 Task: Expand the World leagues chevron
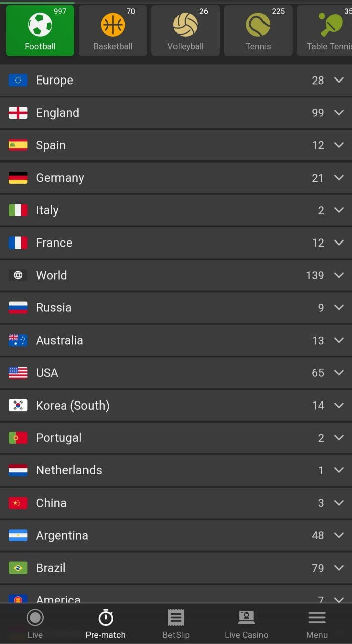coord(339,275)
